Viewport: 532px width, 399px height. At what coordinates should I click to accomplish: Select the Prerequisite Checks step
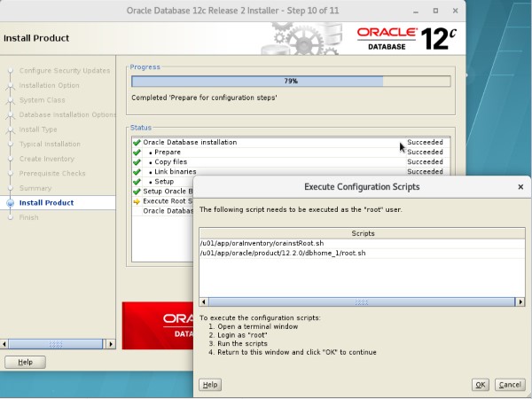tap(52, 174)
